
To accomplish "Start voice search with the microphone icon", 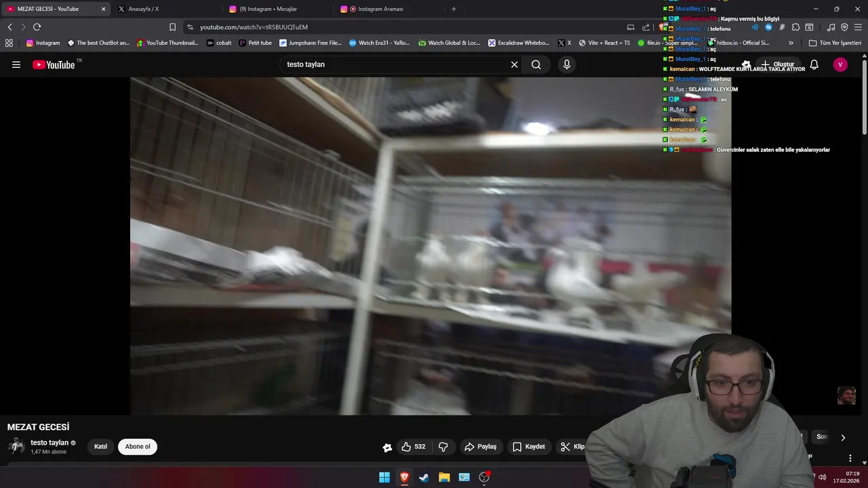I will [567, 64].
